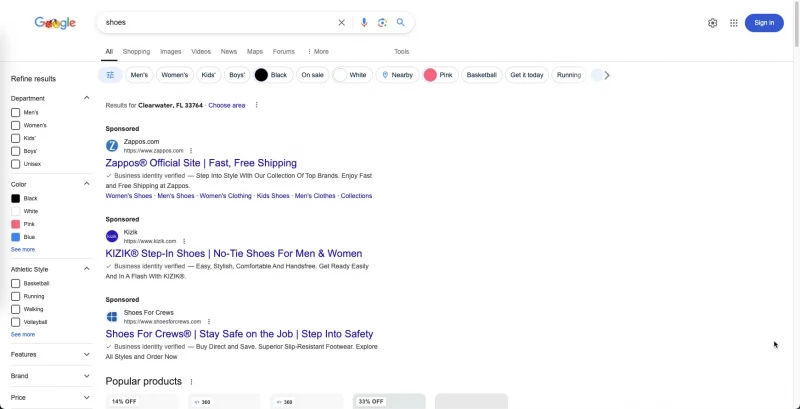Select the Nearby filter chip
The width and height of the screenshot is (800, 409).
397,75
